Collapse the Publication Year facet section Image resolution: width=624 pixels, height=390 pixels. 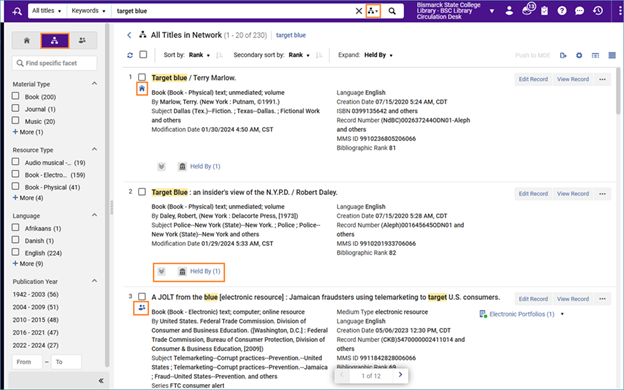[94, 281]
